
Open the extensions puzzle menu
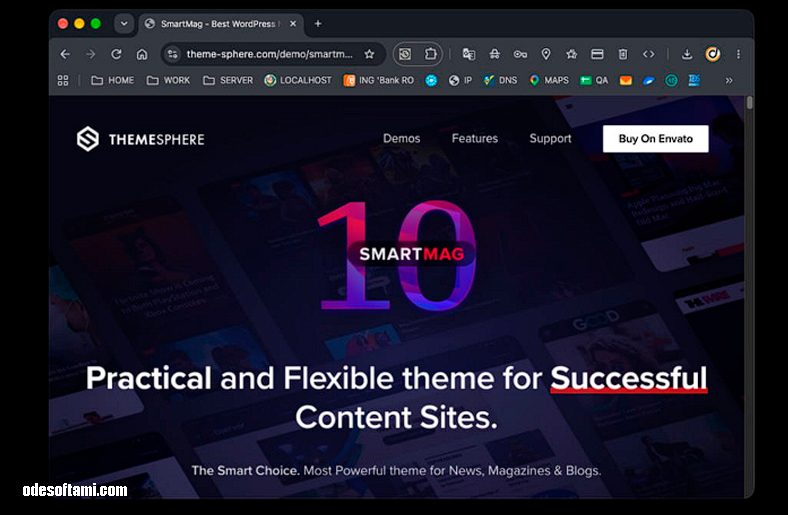click(430, 54)
